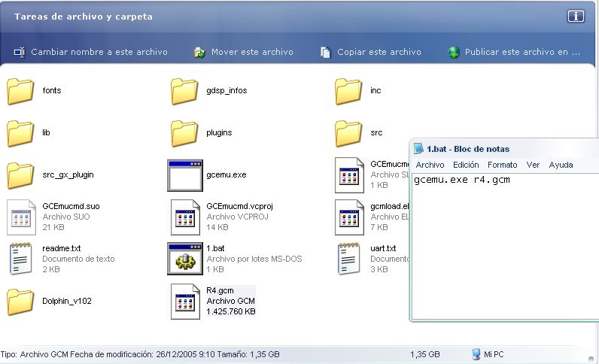
Task: Open the Ver menu in Notepad
Action: 533,165
